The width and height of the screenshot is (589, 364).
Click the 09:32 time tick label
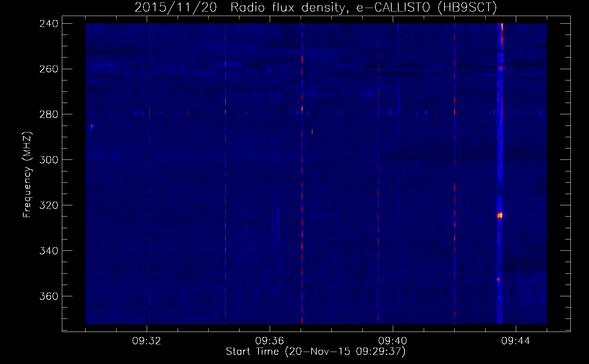pos(147,341)
